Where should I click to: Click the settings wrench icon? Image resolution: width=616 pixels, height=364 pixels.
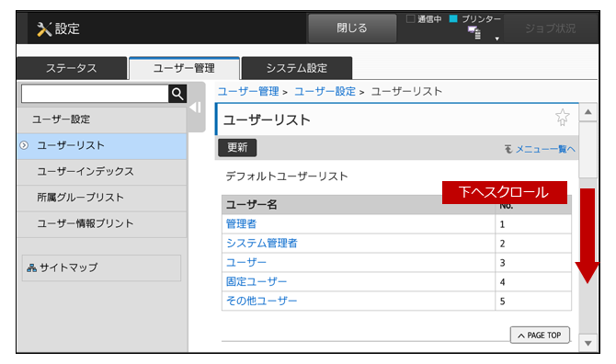coord(44,29)
